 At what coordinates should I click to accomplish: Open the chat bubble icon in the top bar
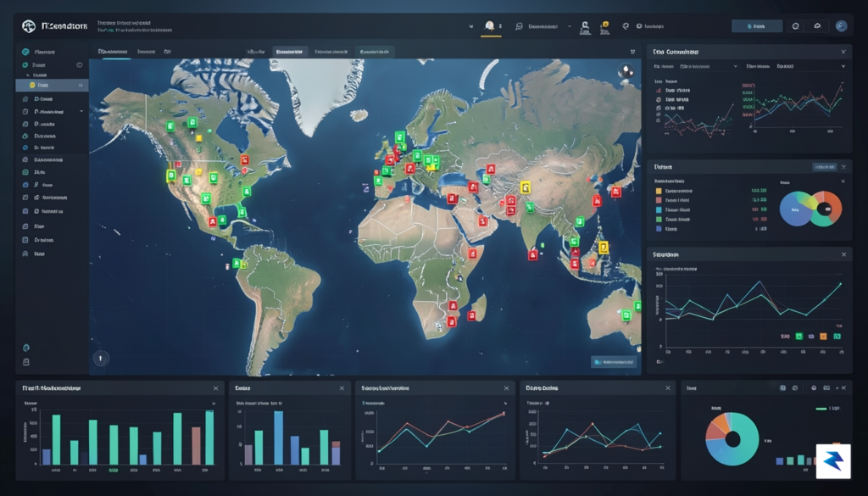tap(519, 26)
